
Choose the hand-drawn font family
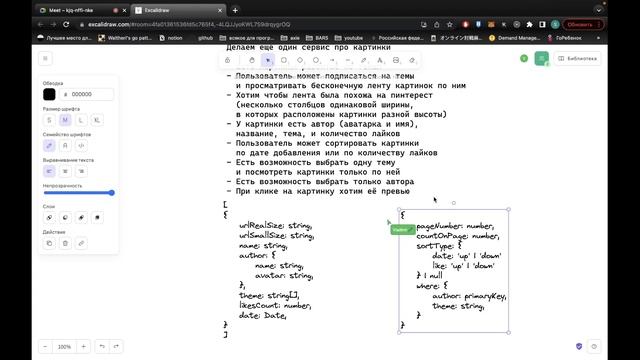pos(49,145)
